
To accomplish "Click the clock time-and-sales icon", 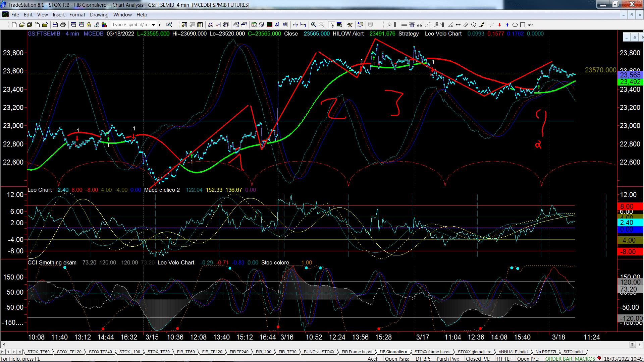I will 254,25.
